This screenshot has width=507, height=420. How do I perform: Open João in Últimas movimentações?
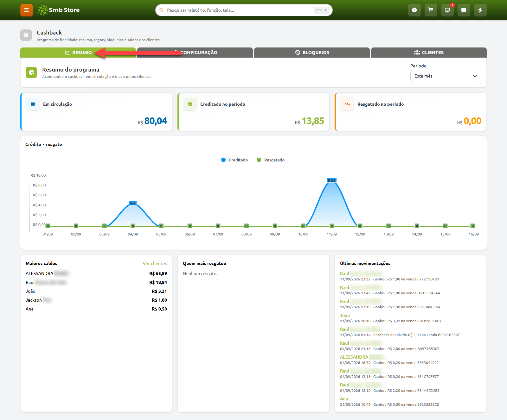click(345, 315)
